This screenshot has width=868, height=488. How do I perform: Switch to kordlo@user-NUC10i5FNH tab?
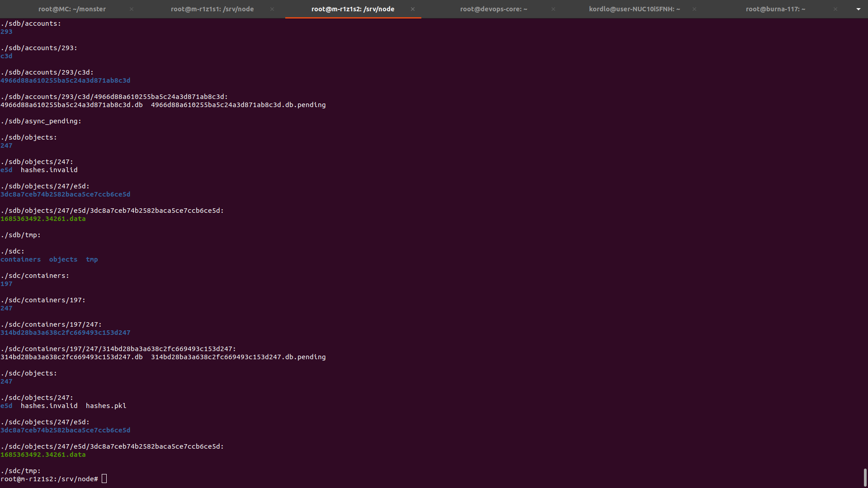pyautogui.click(x=634, y=9)
